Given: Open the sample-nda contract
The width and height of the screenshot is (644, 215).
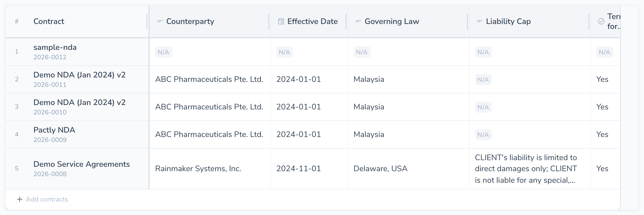Looking at the screenshot, I should (x=55, y=47).
